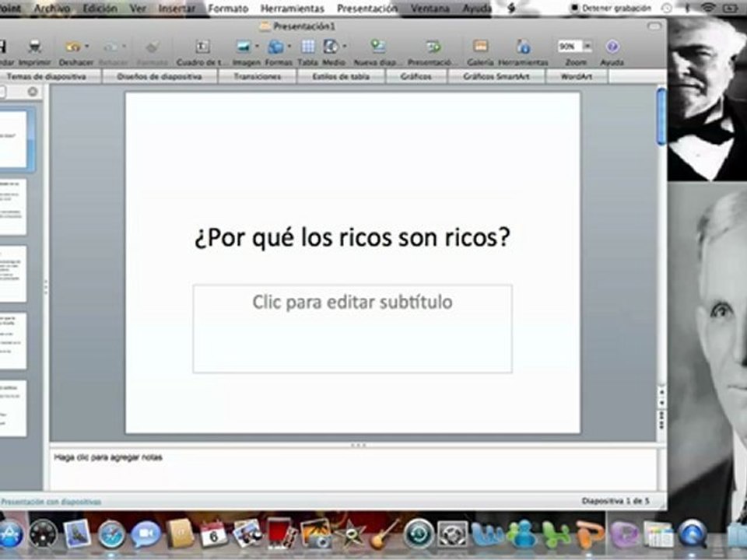
Task: Select the first slide thumbnail
Action: 13,139
